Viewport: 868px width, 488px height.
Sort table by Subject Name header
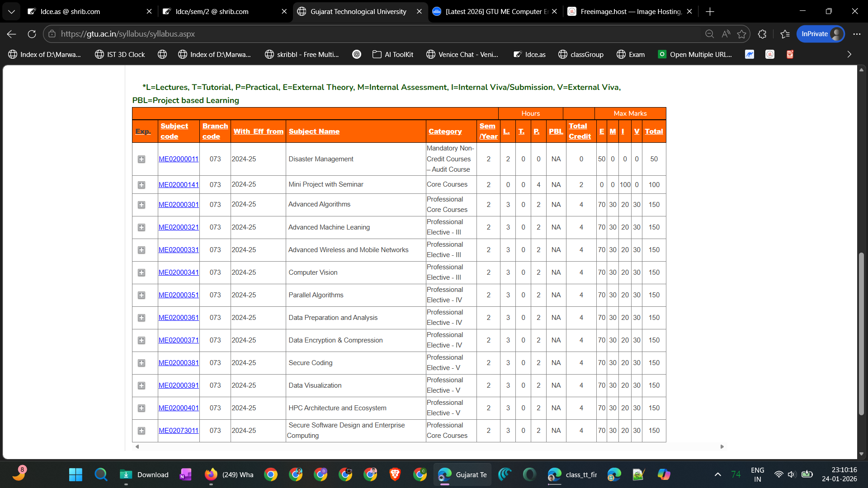314,131
